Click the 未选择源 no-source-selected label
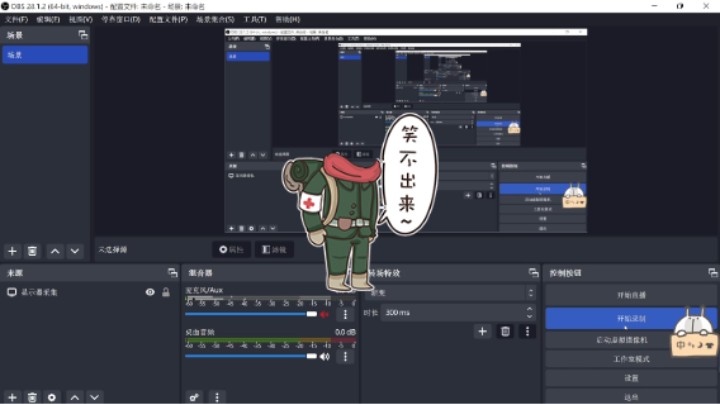 112,250
